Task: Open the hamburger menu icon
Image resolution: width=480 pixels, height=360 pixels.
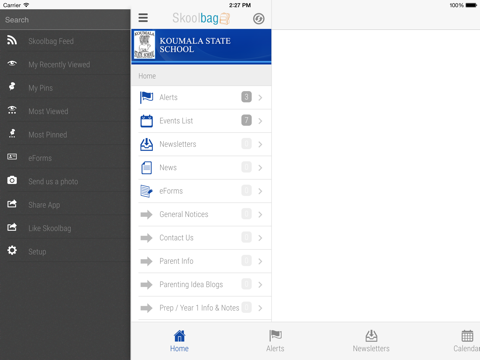Action: [x=143, y=18]
